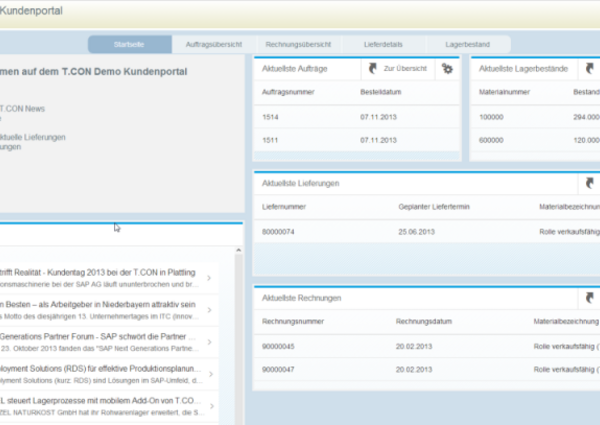Select the Lagerbestand tab

click(x=468, y=44)
